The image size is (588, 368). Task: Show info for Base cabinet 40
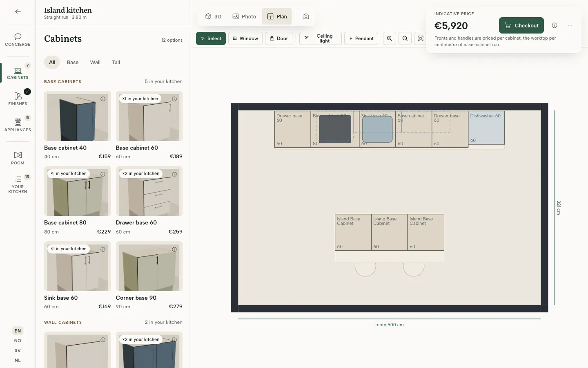click(103, 99)
